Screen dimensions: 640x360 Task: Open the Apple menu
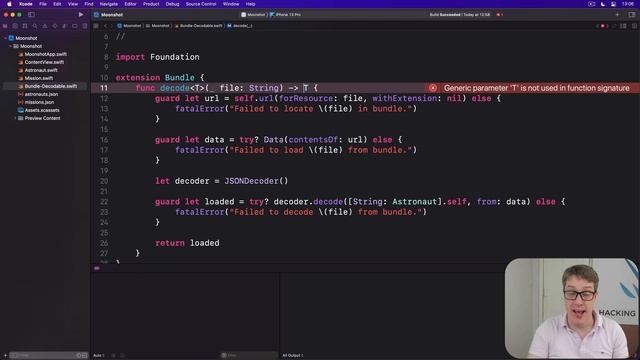(x=9, y=4)
